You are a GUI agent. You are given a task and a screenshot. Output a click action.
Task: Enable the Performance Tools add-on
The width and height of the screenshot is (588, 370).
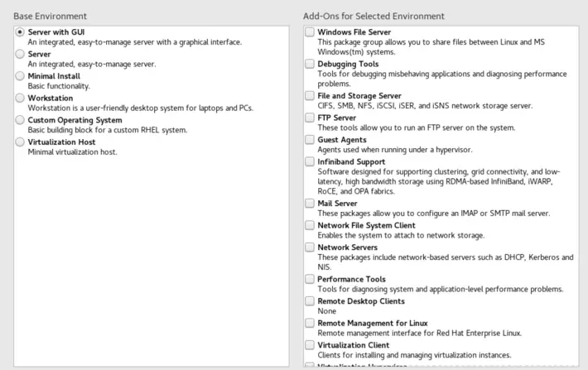tap(309, 280)
